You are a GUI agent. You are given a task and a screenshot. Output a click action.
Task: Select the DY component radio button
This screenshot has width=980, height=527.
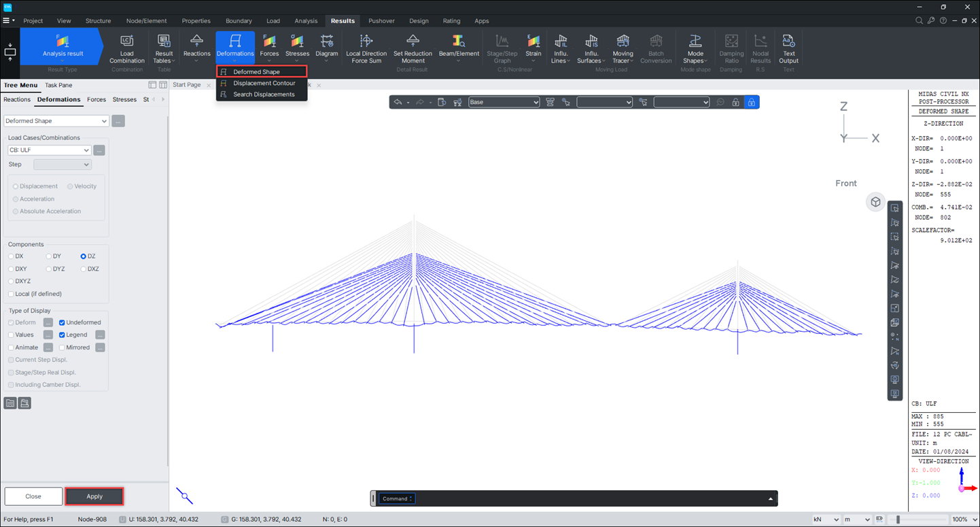[49, 256]
